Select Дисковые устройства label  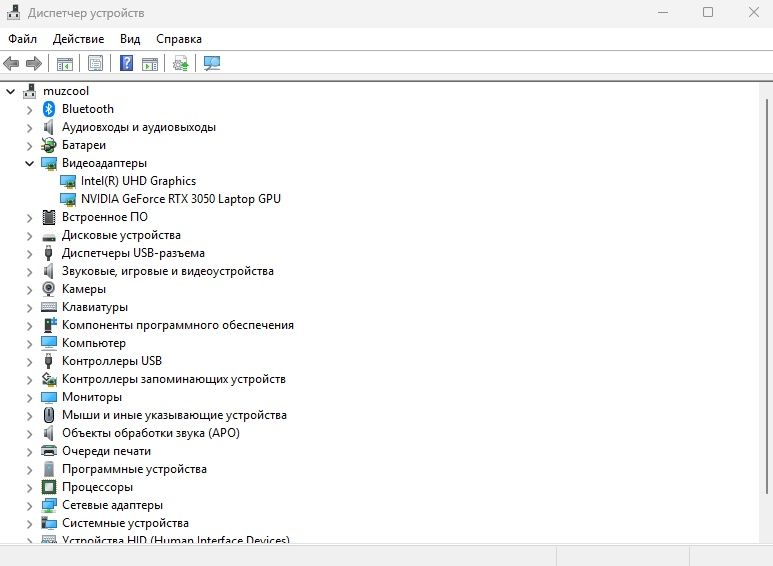(x=121, y=235)
